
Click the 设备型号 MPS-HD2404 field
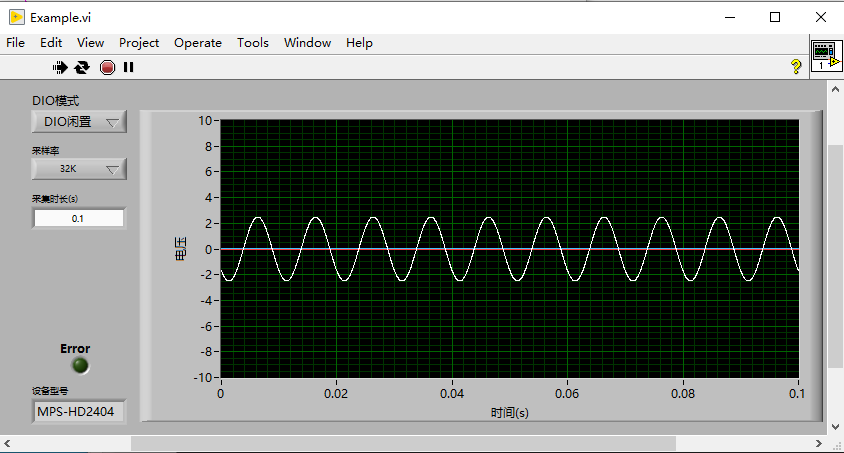click(79, 411)
